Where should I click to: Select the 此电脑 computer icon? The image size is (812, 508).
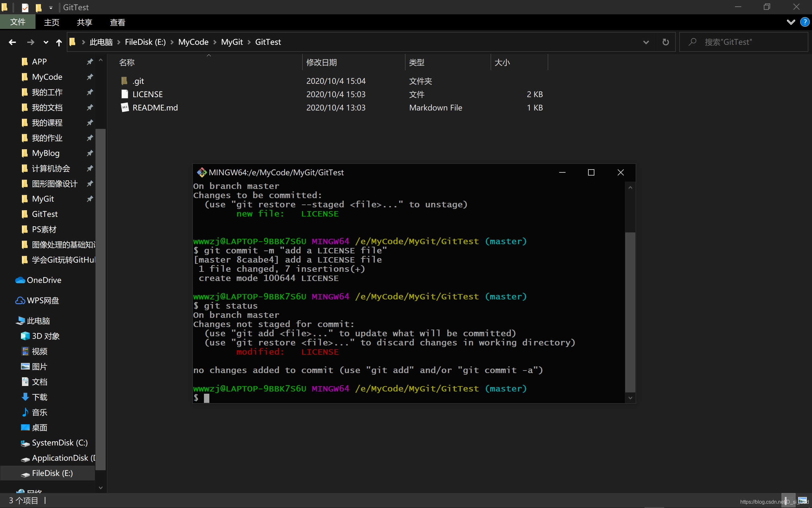[21, 321]
